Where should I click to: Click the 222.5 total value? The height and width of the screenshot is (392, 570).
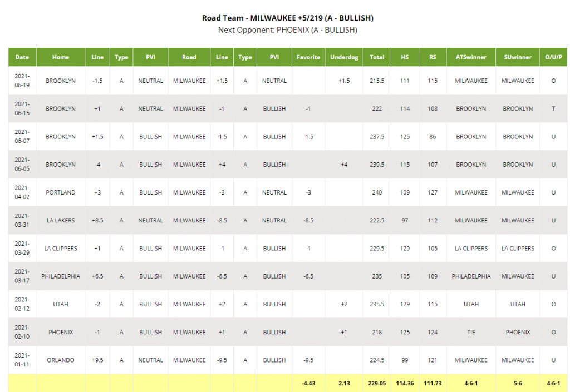click(377, 220)
